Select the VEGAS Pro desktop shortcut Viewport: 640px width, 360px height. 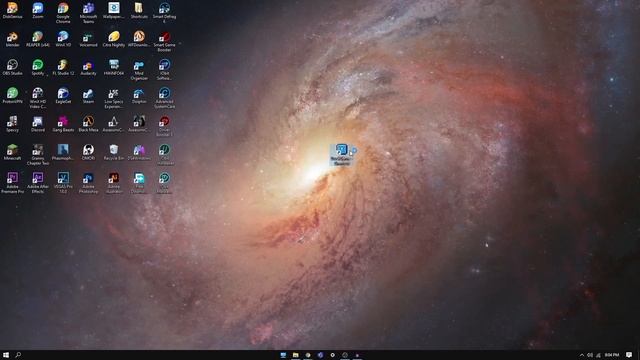63,182
